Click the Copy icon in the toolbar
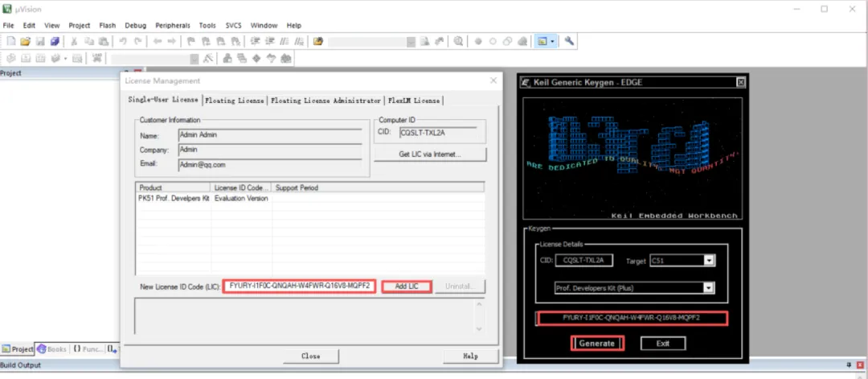The height and width of the screenshot is (379, 868). 88,42
